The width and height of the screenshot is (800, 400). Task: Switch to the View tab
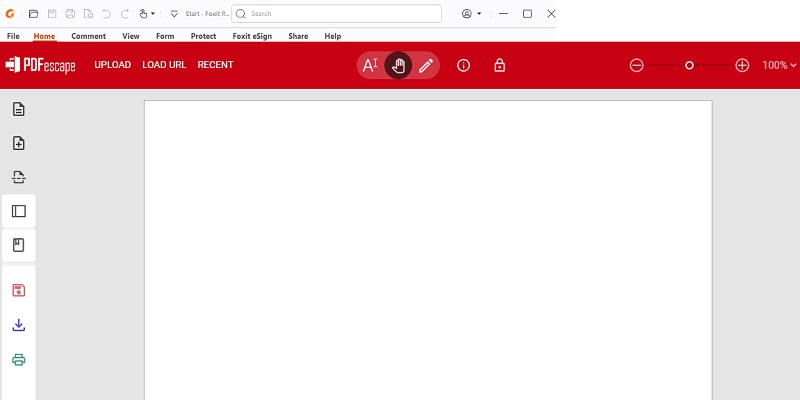tap(131, 36)
